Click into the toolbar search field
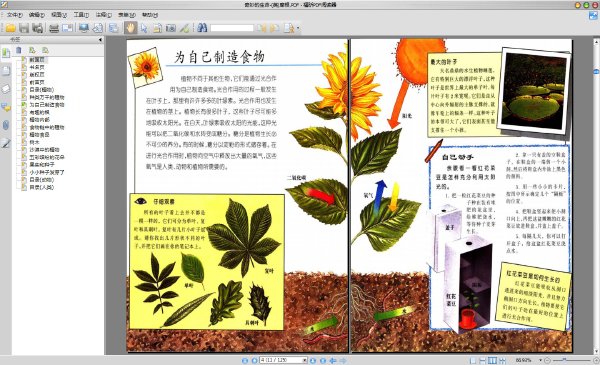 [232, 28]
